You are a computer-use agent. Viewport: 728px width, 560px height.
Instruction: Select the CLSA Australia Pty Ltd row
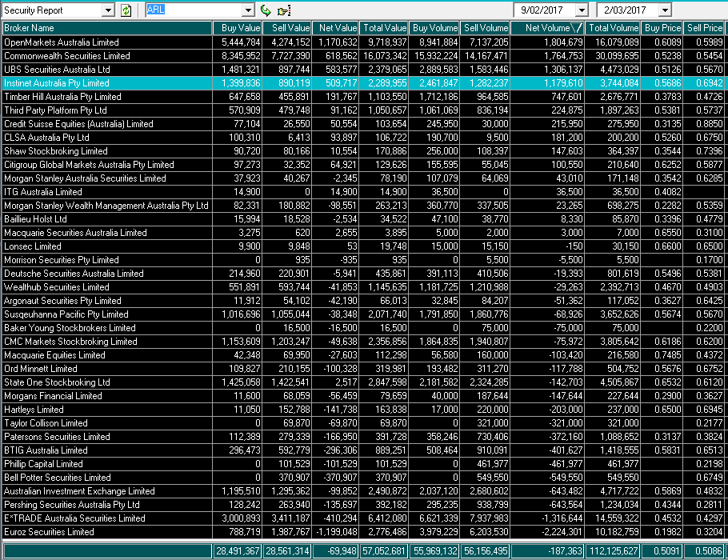(363, 138)
